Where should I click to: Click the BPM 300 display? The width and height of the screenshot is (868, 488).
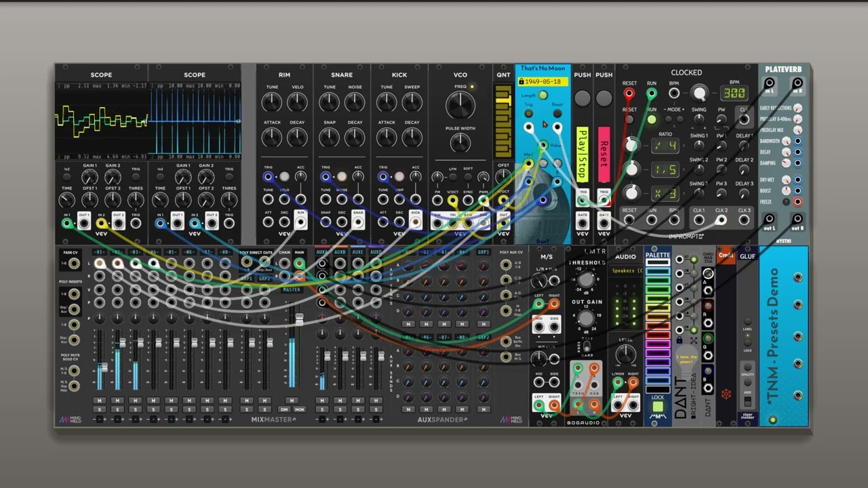click(734, 93)
